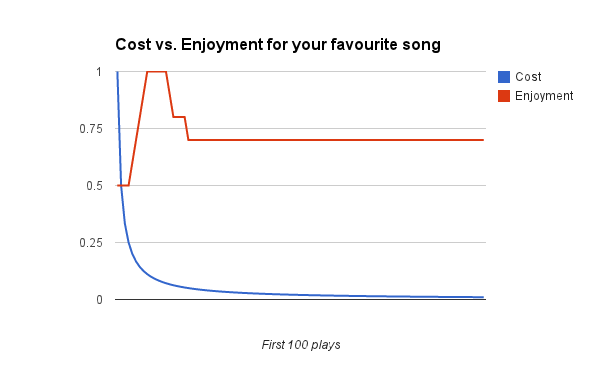600x371 pixels.
Task: Click the red Enjoyment legend swatch
Action: [x=504, y=96]
